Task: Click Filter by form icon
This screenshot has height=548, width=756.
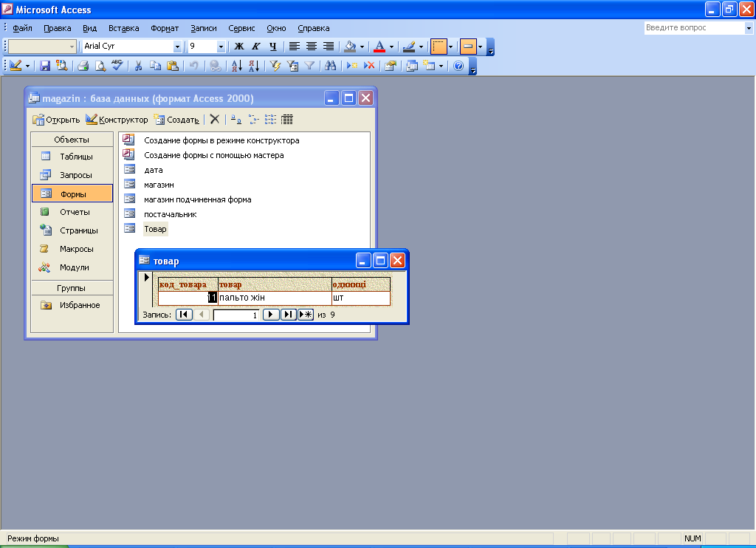Action: [x=292, y=66]
